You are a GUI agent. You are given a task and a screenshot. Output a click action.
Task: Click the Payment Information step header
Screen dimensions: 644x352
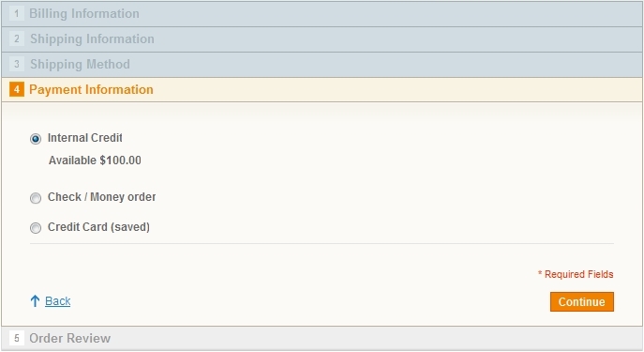(322, 90)
